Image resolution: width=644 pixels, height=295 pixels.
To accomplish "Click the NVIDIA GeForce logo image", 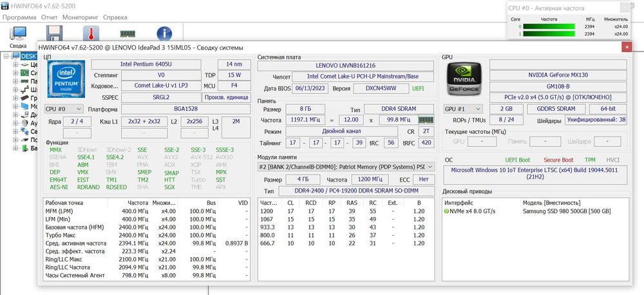I will pyautogui.click(x=464, y=80).
